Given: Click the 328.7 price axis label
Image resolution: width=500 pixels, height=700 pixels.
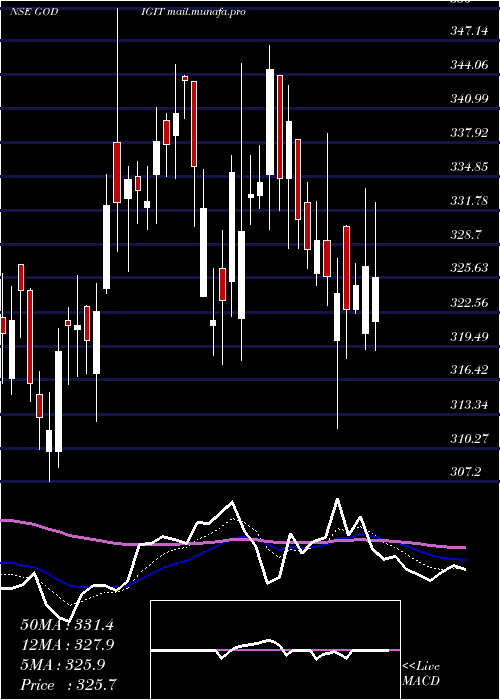Looking at the screenshot, I should tap(466, 235).
